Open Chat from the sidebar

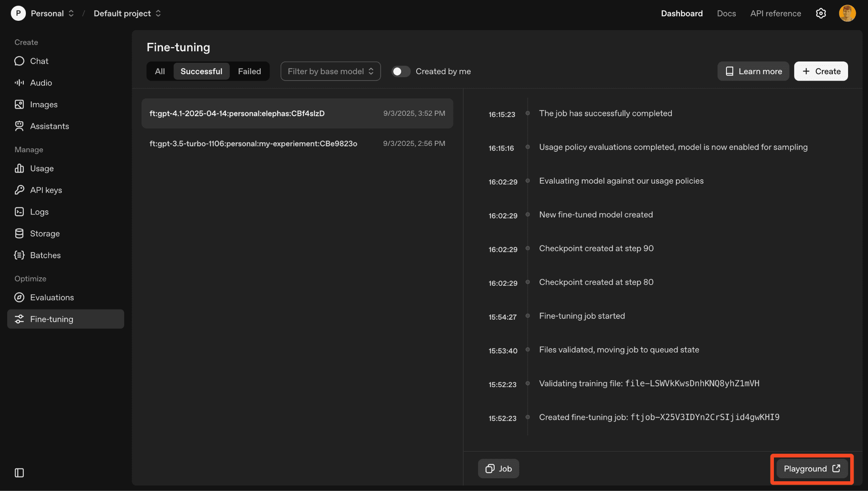tap(39, 61)
